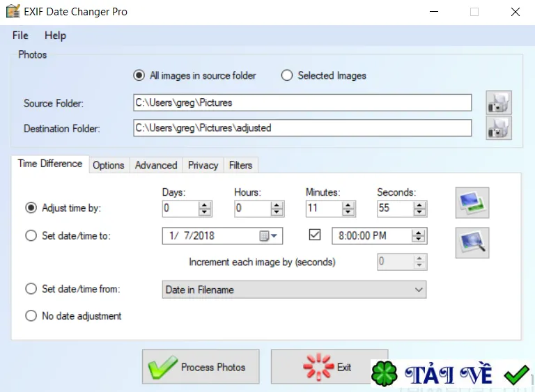Choose the Set date/time to option

tap(31, 235)
